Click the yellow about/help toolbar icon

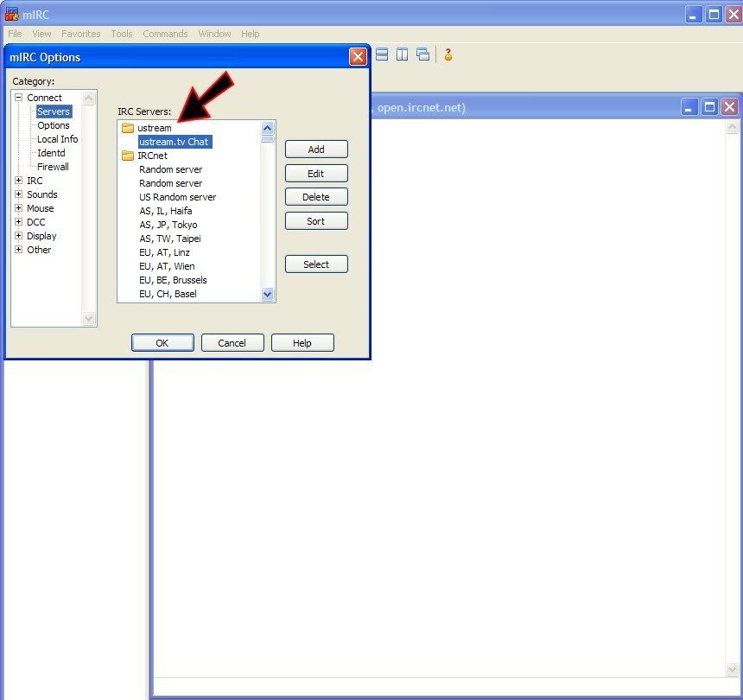click(x=448, y=54)
